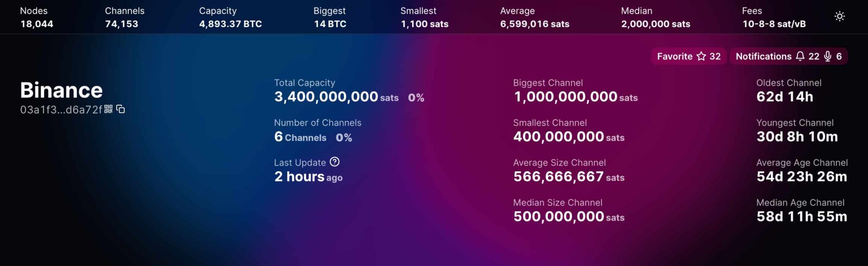Open the Channels stat in the top bar
This screenshot has width=868, height=266.
click(x=124, y=17)
